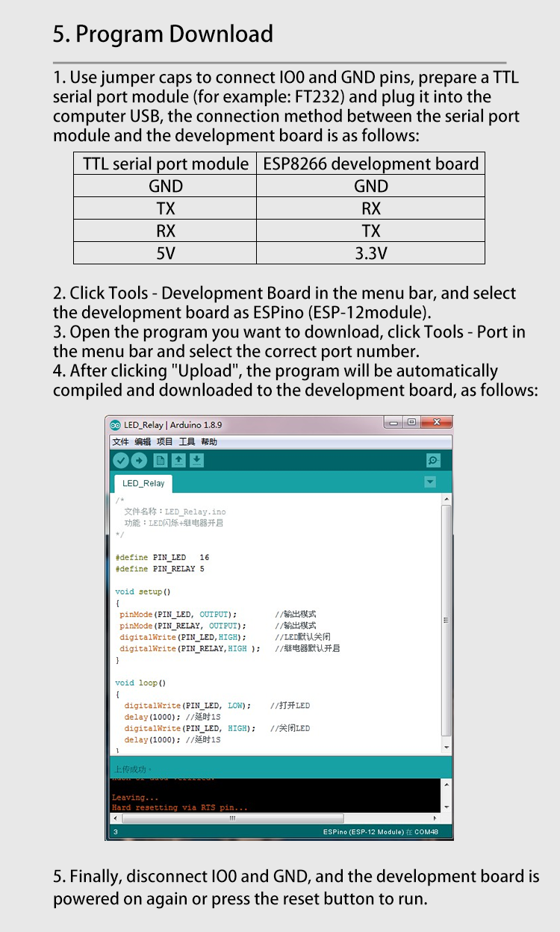
Task: Click the line number 3 in status bar
Action: [115, 832]
